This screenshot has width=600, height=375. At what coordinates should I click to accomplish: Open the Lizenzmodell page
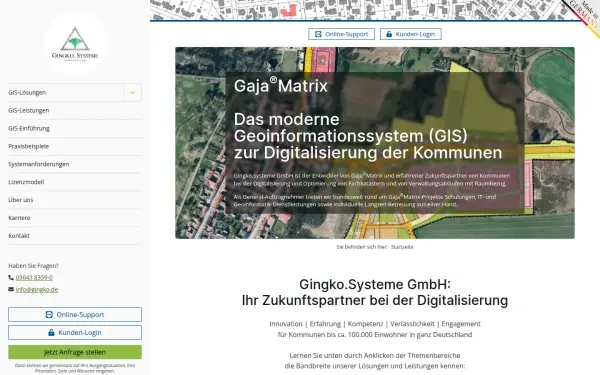[x=75, y=182]
